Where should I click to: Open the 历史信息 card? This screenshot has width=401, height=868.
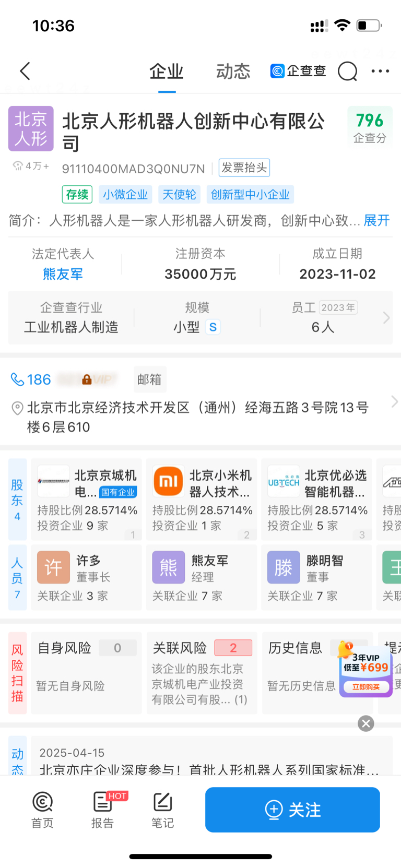[x=317, y=673]
